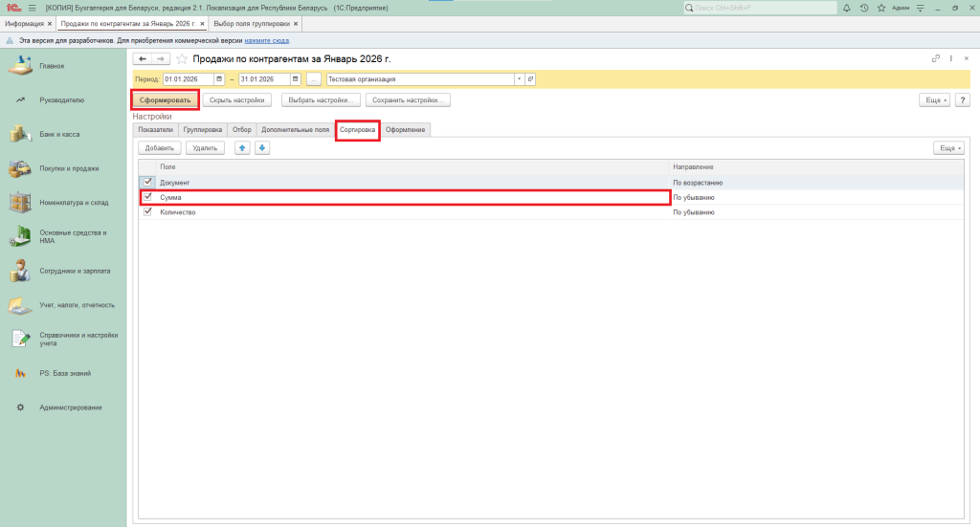The height and width of the screenshot is (527, 980).
Task: Expand the Еще menu next to help button
Action: click(x=933, y=99)
